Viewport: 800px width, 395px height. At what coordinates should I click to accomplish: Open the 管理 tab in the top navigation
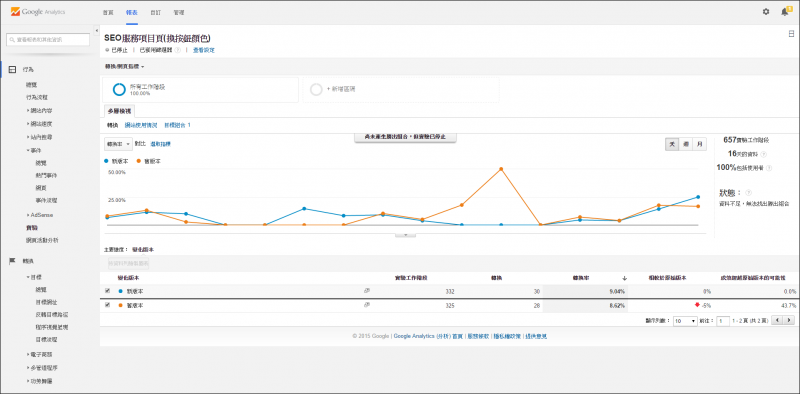coord(179,12)
